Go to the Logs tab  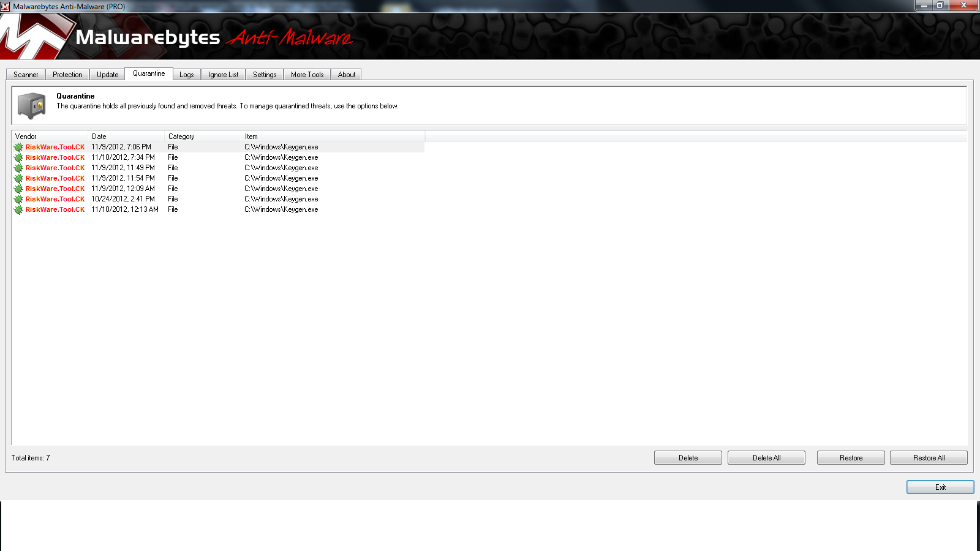tap(187, 75)
